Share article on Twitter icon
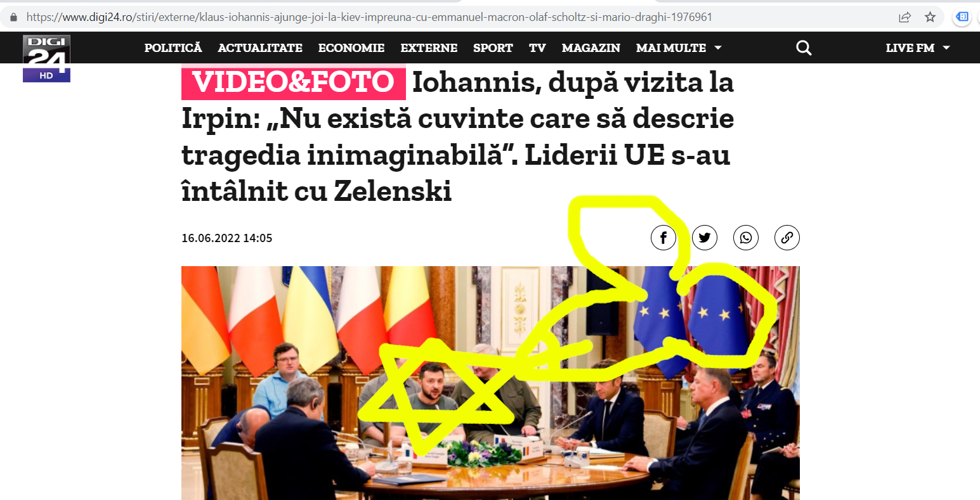 (x=704, y=238)
